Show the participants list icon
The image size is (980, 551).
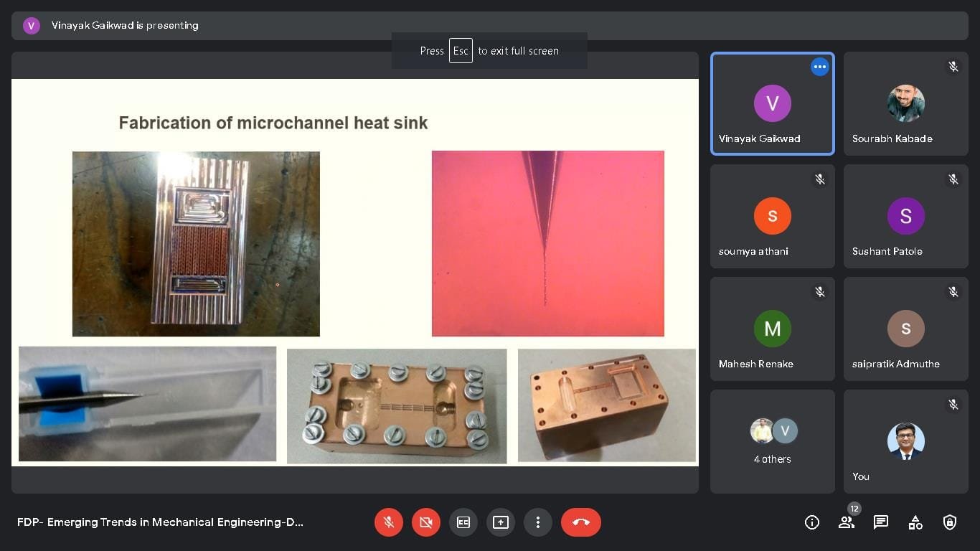tap(847, 522)
